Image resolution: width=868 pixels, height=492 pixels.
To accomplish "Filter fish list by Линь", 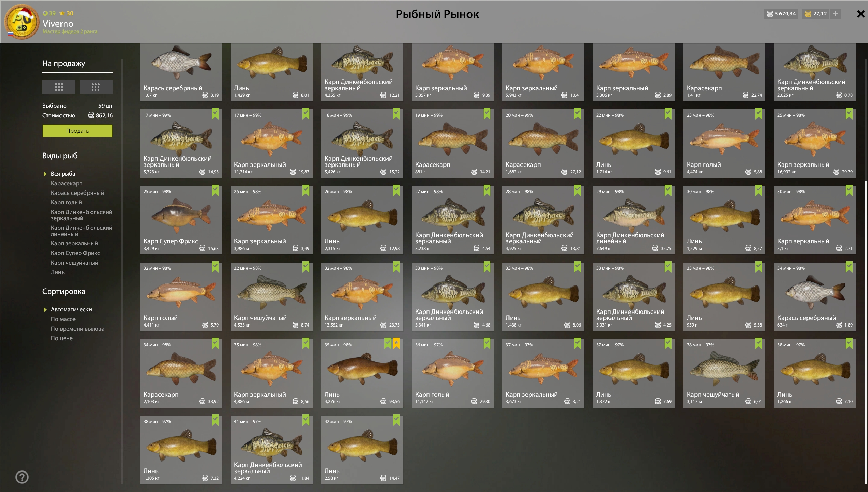I will (x=57, y=272).
